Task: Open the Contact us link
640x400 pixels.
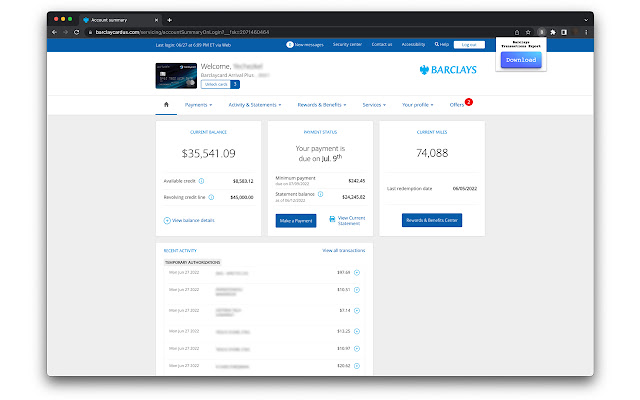Action: pos(382,44)
